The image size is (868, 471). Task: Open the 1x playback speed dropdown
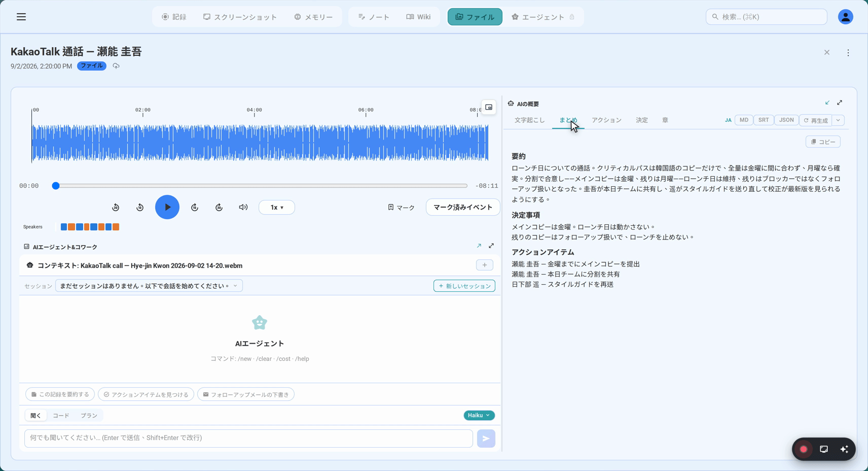tap(277, 207)
